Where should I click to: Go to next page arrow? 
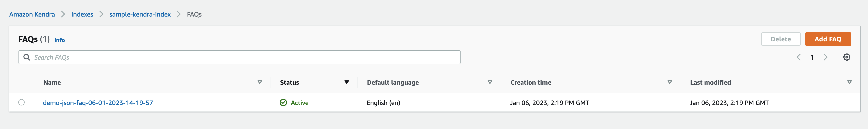825,57
